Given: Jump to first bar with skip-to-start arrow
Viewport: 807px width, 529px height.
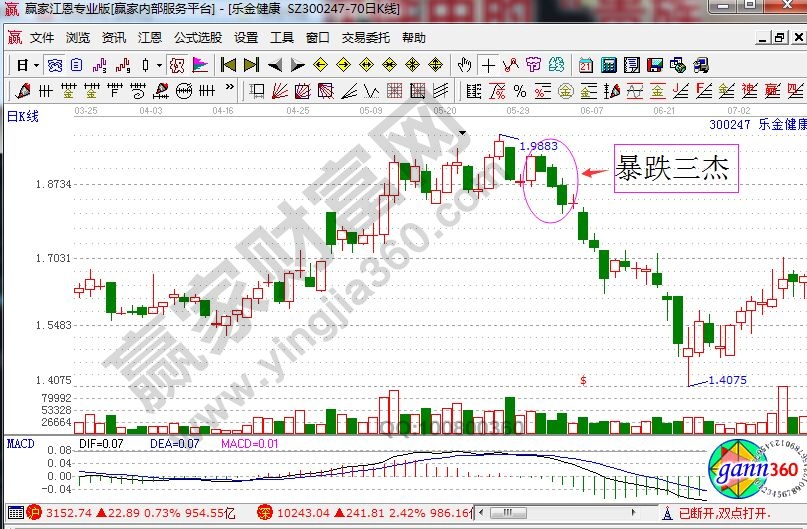Looking at the screenshot, I should point(228,65).
